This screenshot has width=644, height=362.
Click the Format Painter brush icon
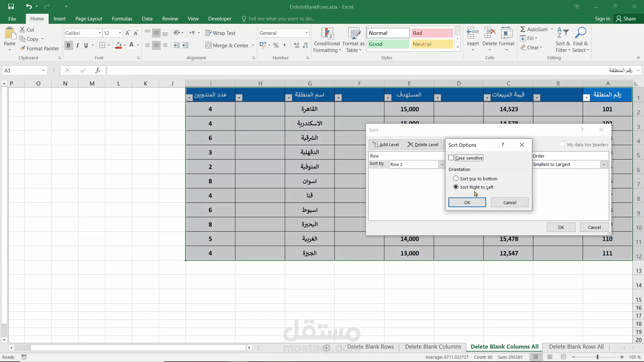click(22, 48)
